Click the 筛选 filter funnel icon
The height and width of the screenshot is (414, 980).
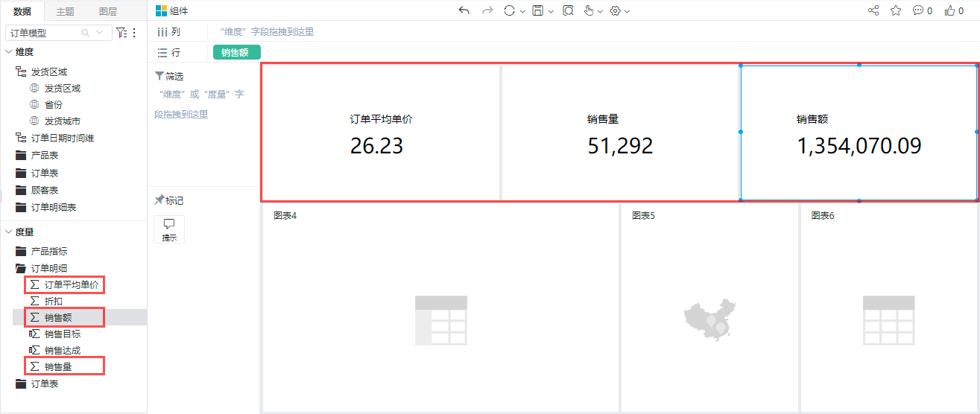[159, 76]
